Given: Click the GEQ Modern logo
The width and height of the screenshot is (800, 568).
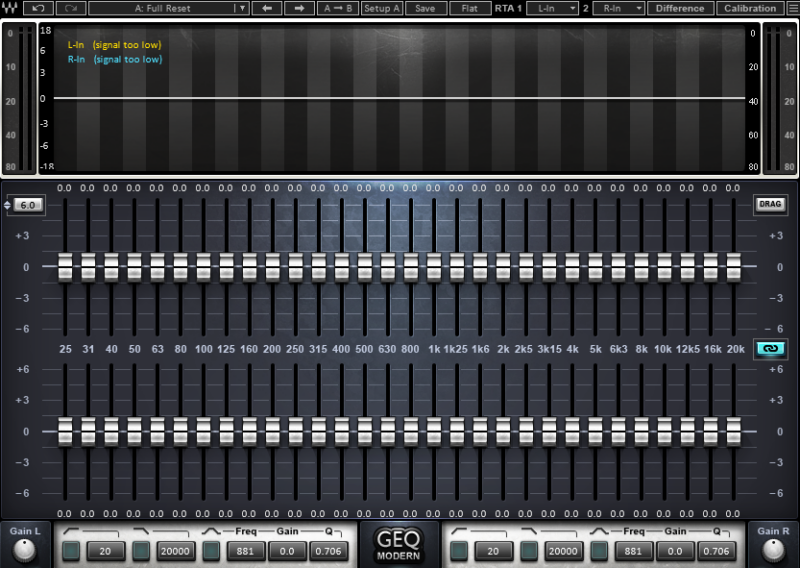Looking at the screenshot, I should (x=398, y=544).
